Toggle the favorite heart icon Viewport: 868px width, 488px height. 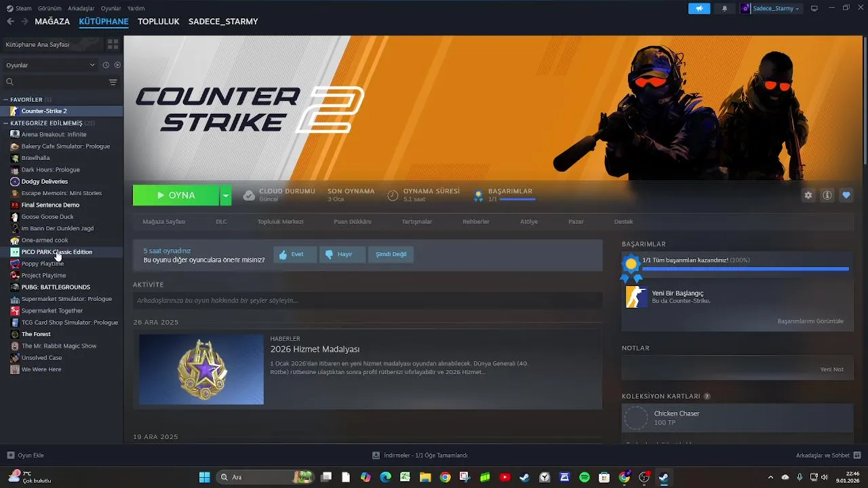(x=846, y=195)
